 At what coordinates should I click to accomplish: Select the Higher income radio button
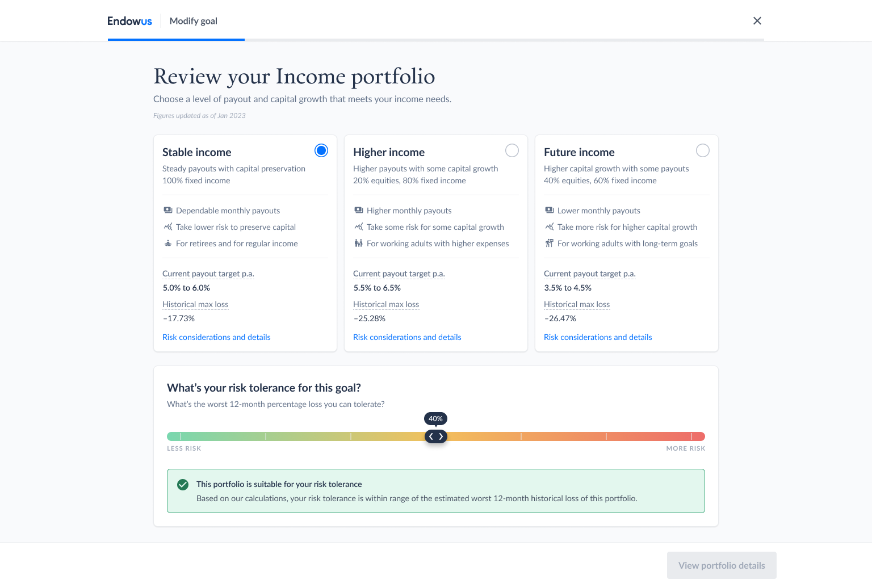point(512,150)
